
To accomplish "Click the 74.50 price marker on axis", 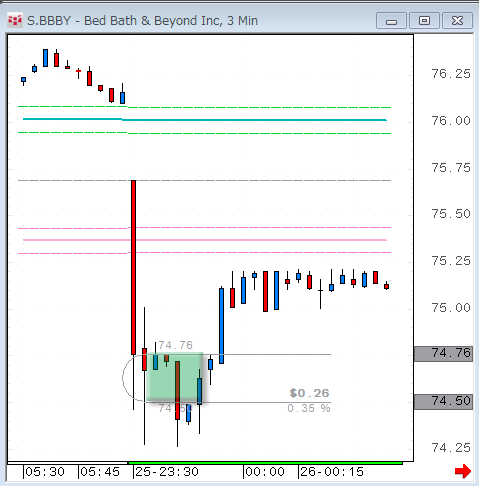I will tap(443, 402).
